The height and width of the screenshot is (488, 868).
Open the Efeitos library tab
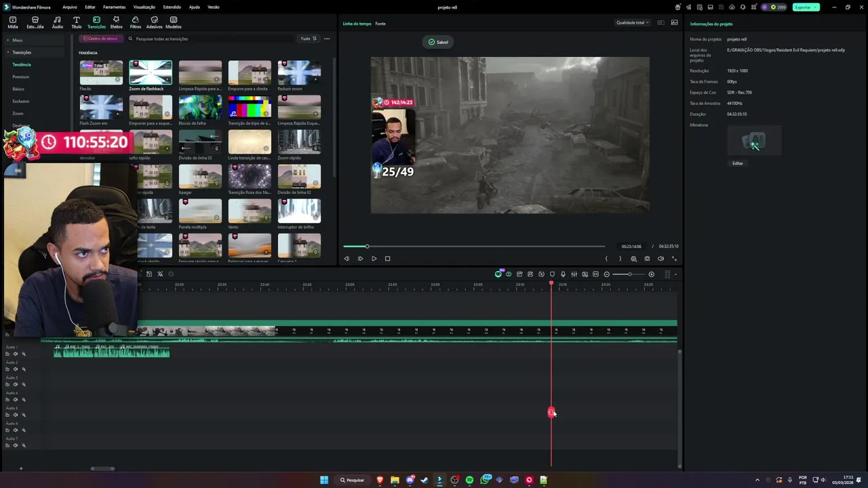point(117,22)
